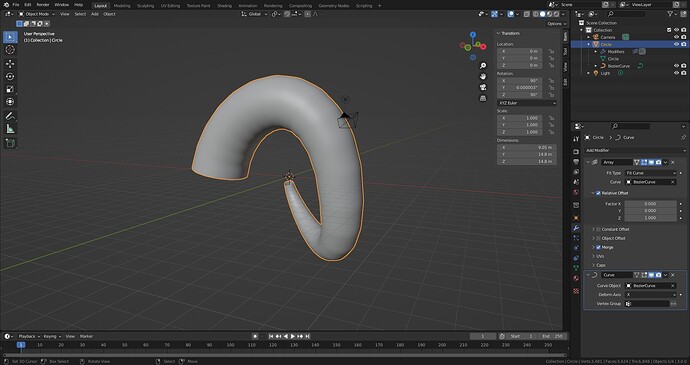Open the Deform Axis dropdown

651,295
